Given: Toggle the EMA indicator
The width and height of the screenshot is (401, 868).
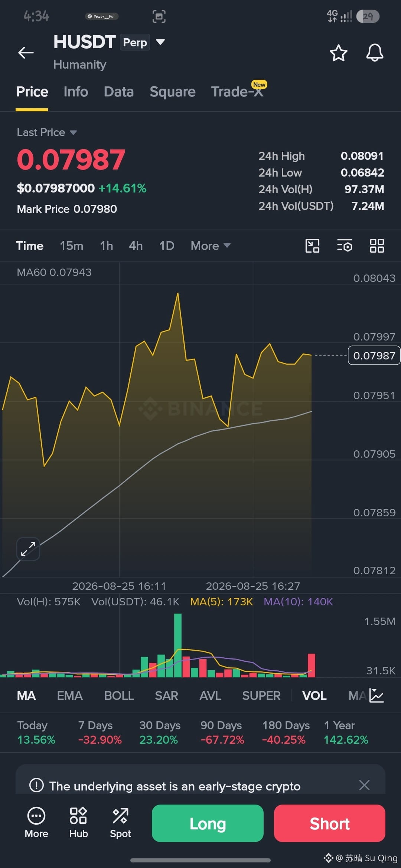Looking at the screenshot, I should pos(70,696).
